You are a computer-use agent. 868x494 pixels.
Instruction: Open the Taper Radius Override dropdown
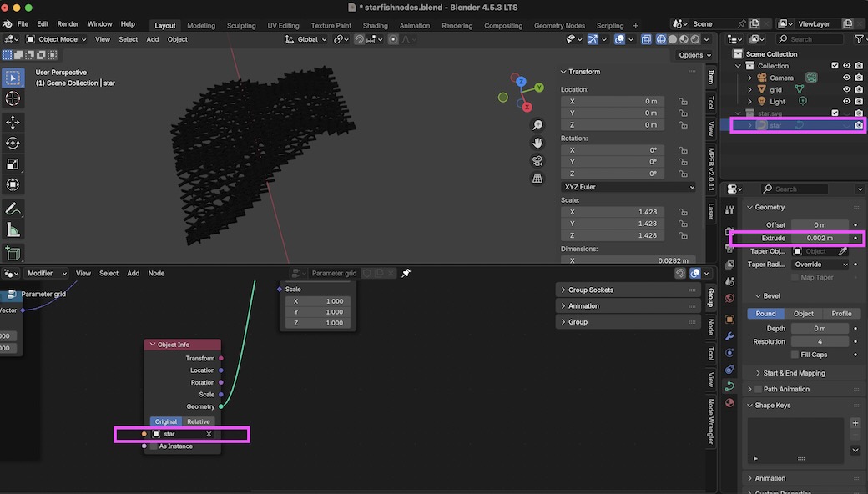click(820, 265)
